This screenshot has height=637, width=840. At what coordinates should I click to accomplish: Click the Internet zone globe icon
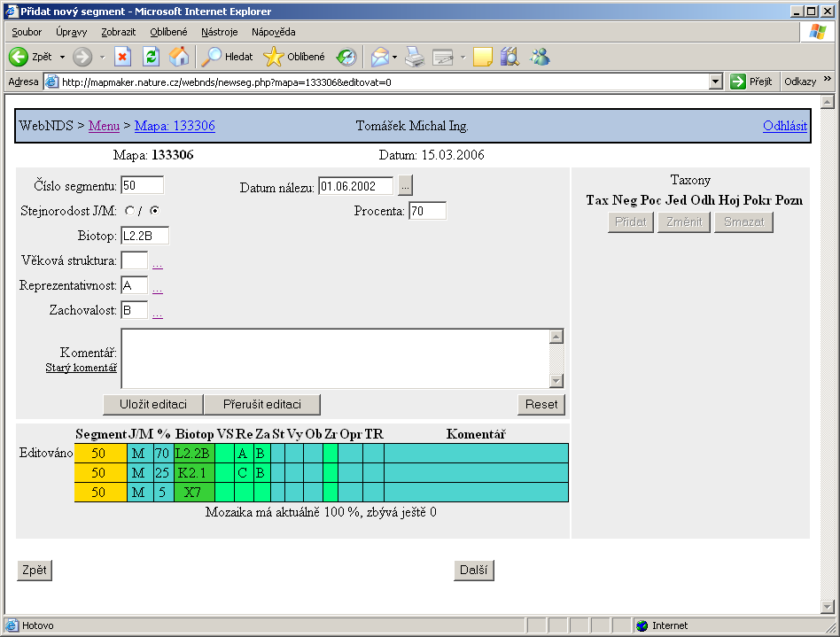tap(642, 625)
